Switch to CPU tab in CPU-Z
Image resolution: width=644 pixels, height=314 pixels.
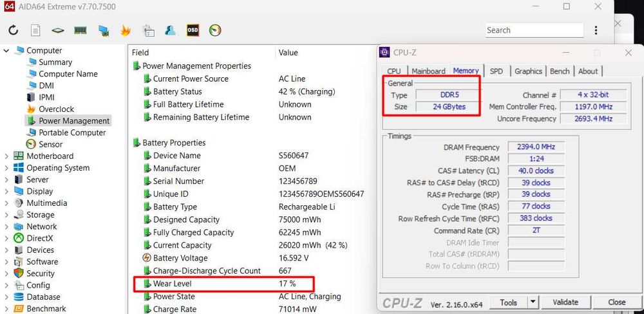[x=394, y=71]
